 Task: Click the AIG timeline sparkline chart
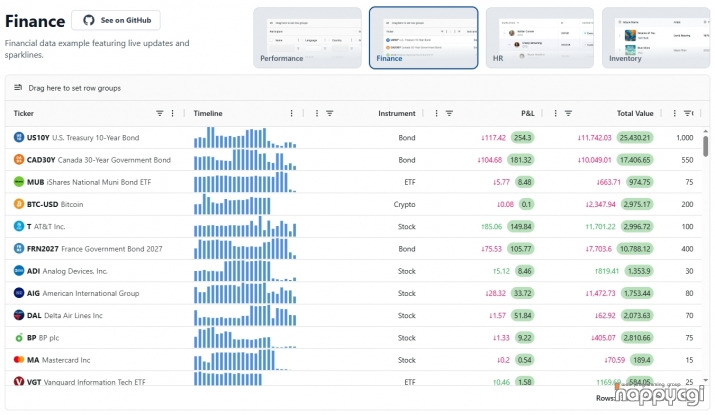tap(245, 293)
